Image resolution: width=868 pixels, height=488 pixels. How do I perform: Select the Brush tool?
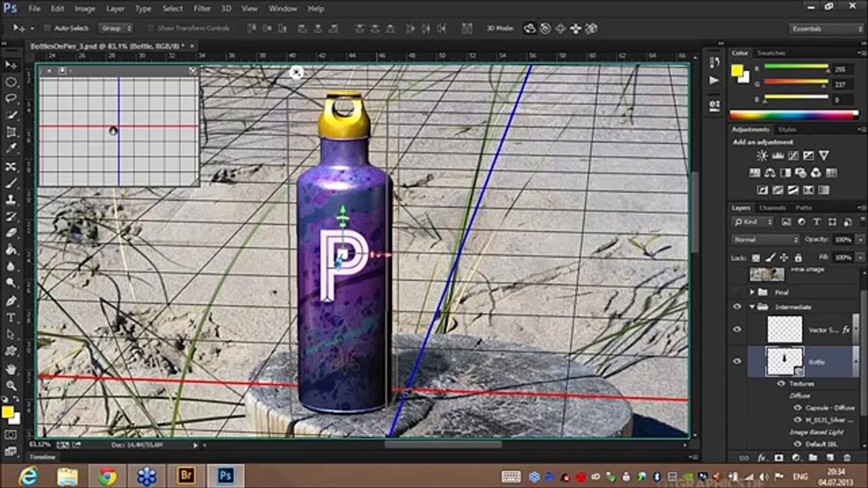[x=11, y=183]
